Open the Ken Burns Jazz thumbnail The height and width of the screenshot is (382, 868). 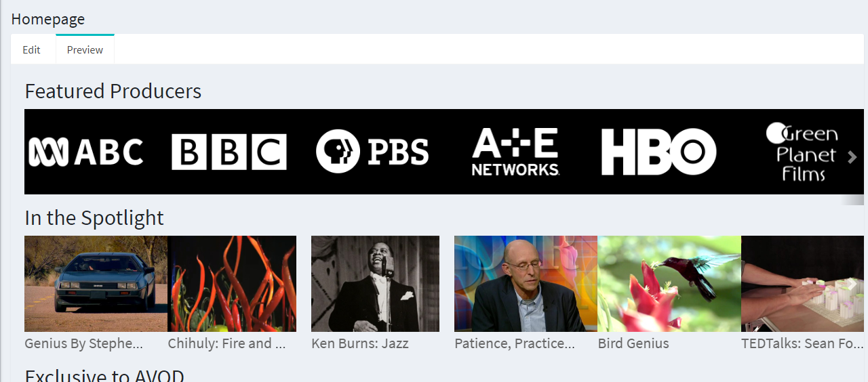375,284
